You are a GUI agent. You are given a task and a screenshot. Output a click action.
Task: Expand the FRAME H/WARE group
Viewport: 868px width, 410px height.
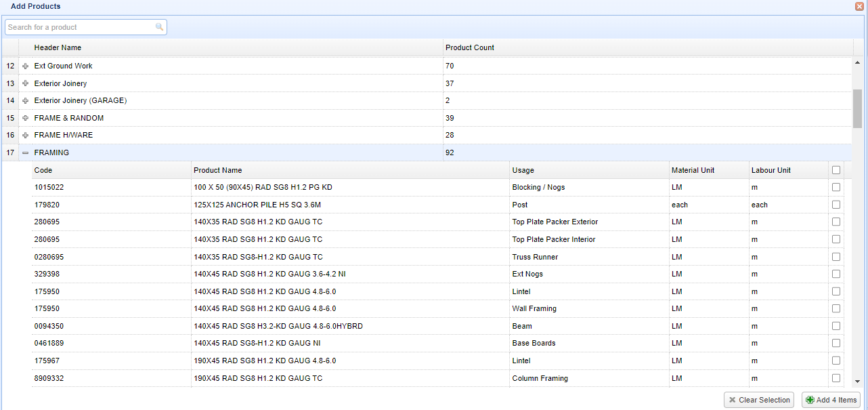tap(26, 136)
